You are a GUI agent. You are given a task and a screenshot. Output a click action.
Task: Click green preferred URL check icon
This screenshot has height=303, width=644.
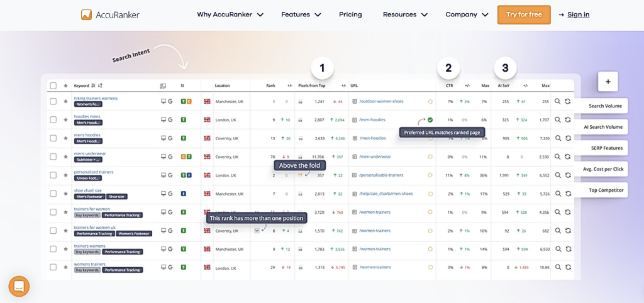430,120
